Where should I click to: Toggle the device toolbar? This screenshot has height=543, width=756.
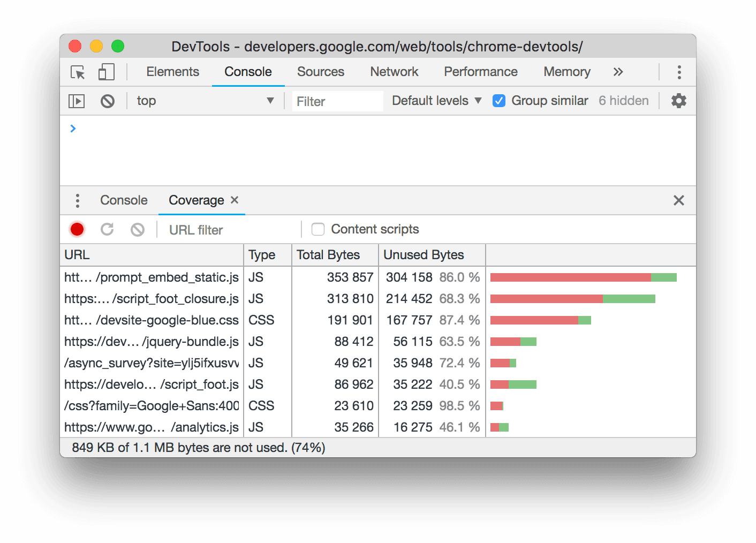pyautogui.click(x=105, y=72)
